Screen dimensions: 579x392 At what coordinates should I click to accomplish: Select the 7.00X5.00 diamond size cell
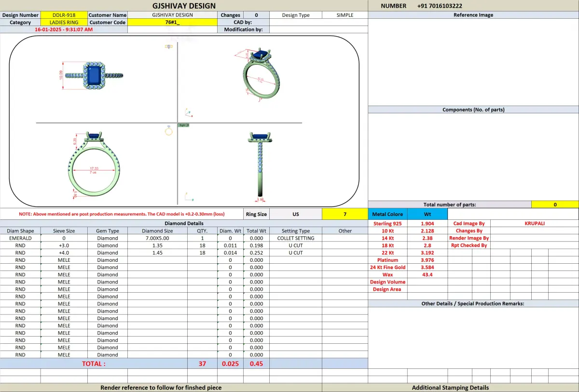157,238
